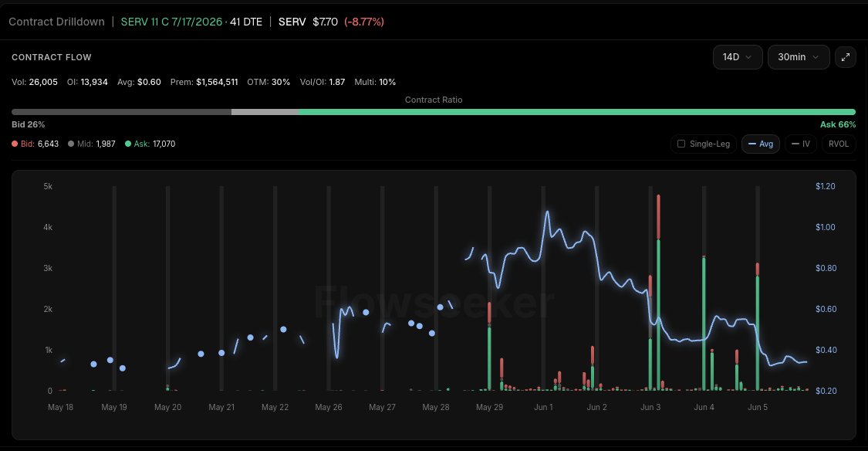Click the May 18 date axis label
Viewport: 868px width, 451px height.
60,407
